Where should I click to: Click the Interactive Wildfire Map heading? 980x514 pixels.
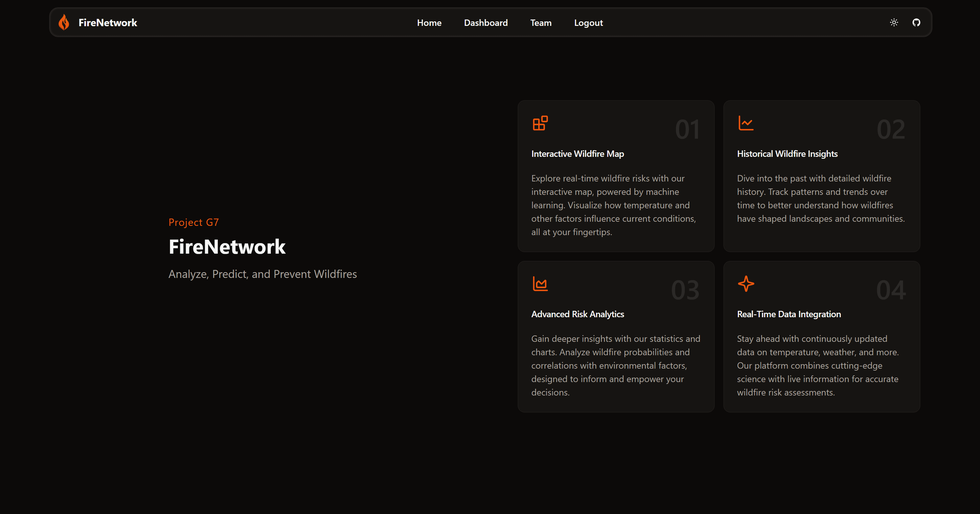coord(578,154)
